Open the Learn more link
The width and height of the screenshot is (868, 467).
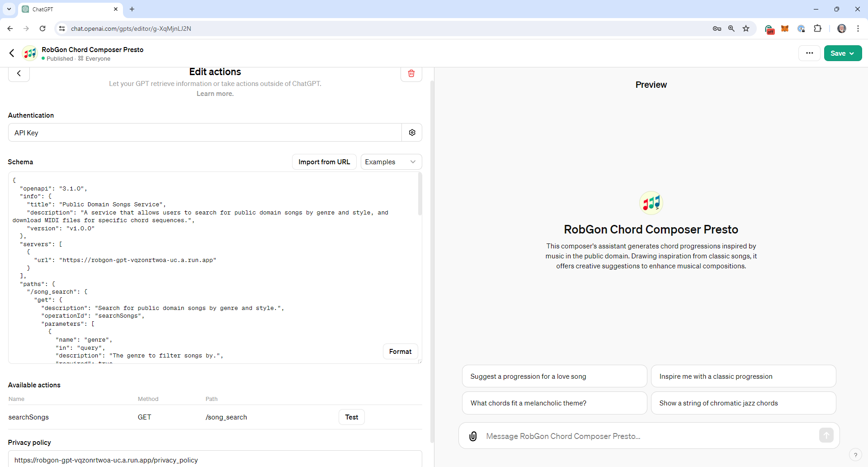(215, 94)
